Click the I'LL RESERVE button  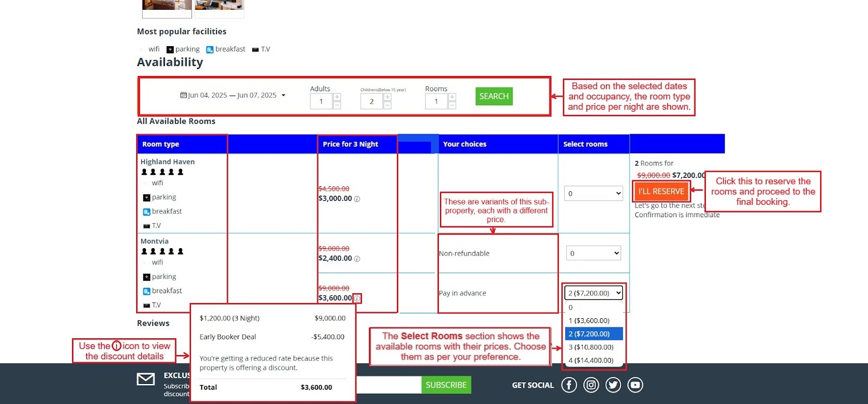tap(661, 192)
